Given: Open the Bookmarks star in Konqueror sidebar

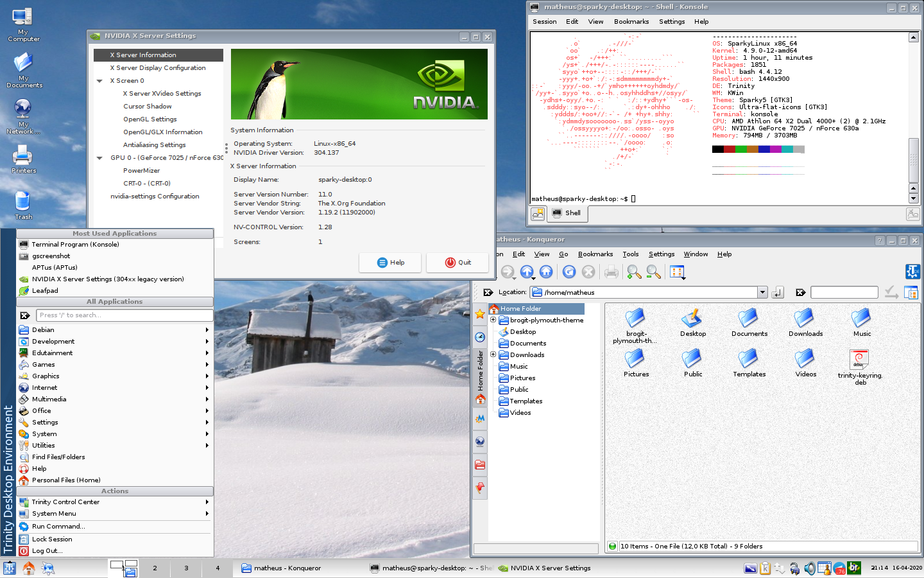Looking at the screenshot, I should click(480, 314).
